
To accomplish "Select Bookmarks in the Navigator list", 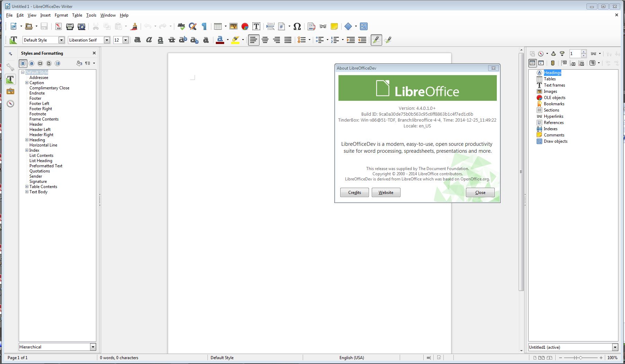I will click(554, 104).
